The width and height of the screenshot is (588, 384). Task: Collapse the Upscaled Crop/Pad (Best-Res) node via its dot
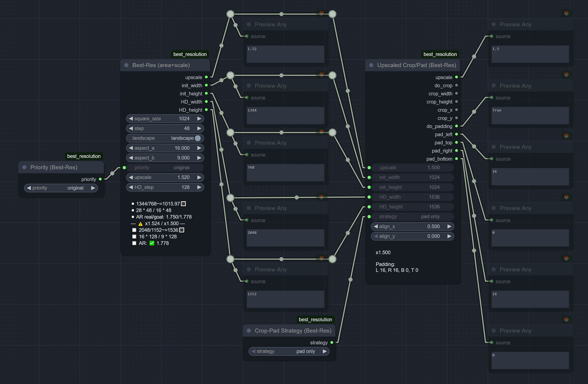click(371, 65)
